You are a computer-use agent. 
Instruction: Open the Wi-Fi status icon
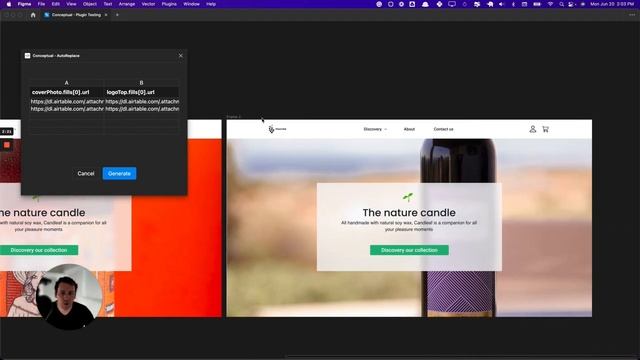(550, 4)
